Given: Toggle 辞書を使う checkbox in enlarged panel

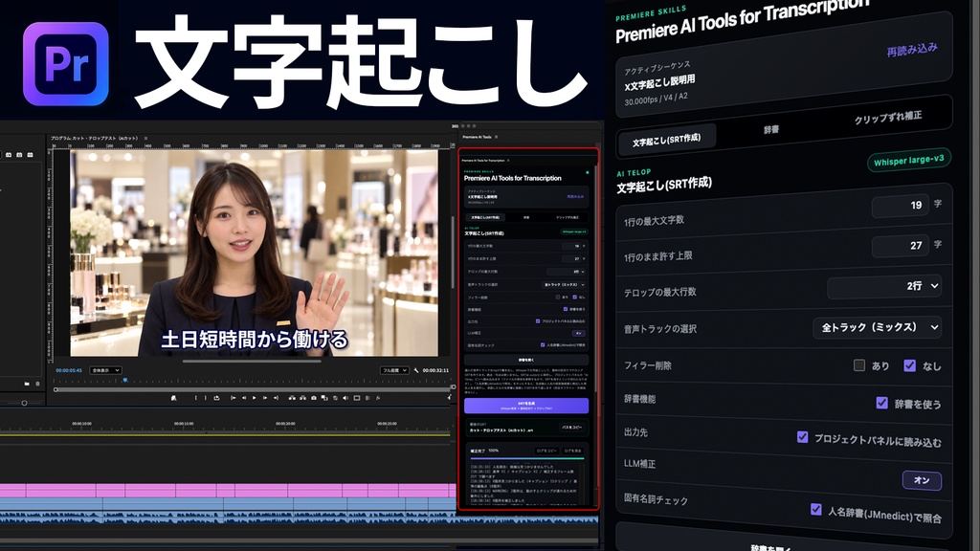Looking at the screenshot, I should click(x=881, y=403).
